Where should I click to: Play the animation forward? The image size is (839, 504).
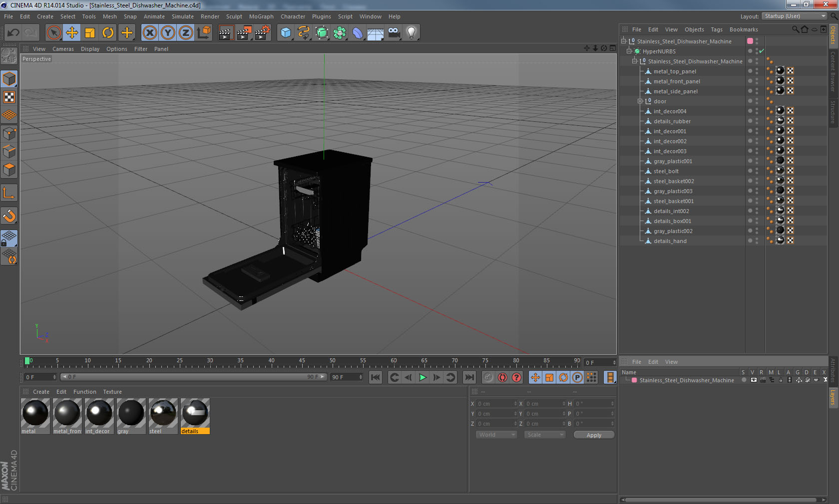point(422,377)
